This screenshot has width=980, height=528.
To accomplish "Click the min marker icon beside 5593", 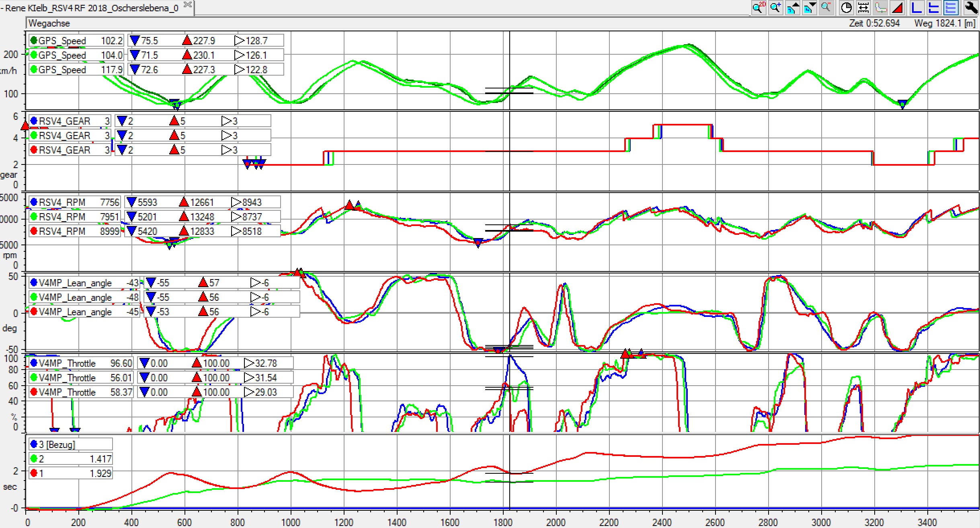I will click(x=131, y=202).
